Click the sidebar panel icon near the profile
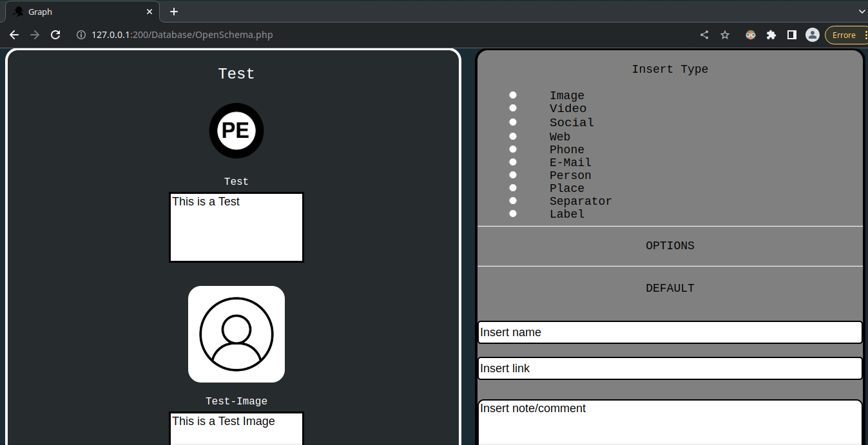 (791, 35)
